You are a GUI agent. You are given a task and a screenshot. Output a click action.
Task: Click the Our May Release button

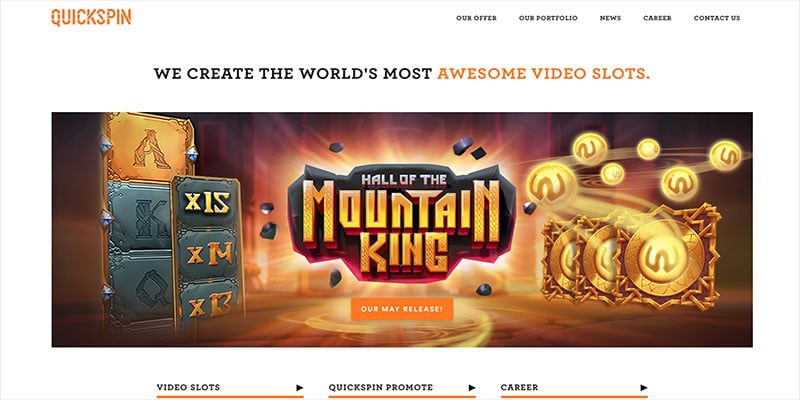402,309
